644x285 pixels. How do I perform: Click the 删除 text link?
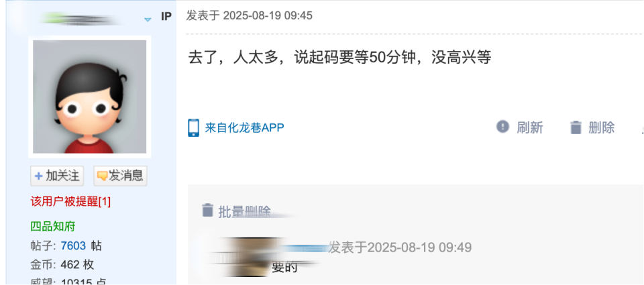[x=601, y=127]
